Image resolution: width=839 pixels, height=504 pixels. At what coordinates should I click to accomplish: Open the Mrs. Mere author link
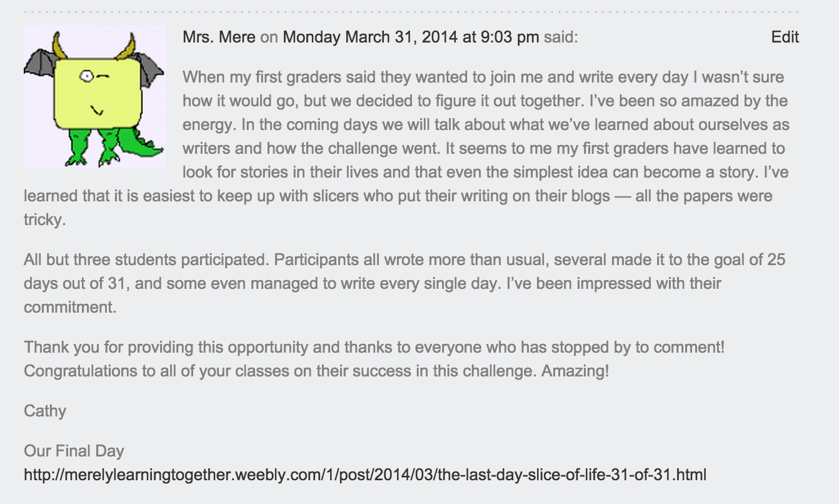point(219,38)
